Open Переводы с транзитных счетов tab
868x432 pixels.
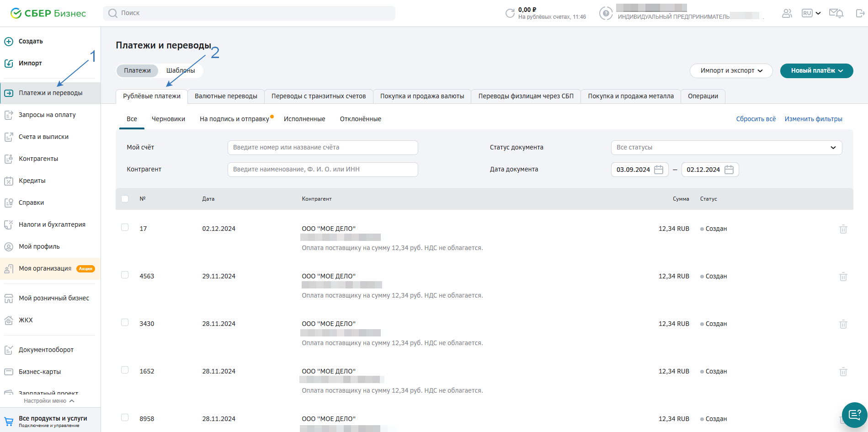click(319, 96)
